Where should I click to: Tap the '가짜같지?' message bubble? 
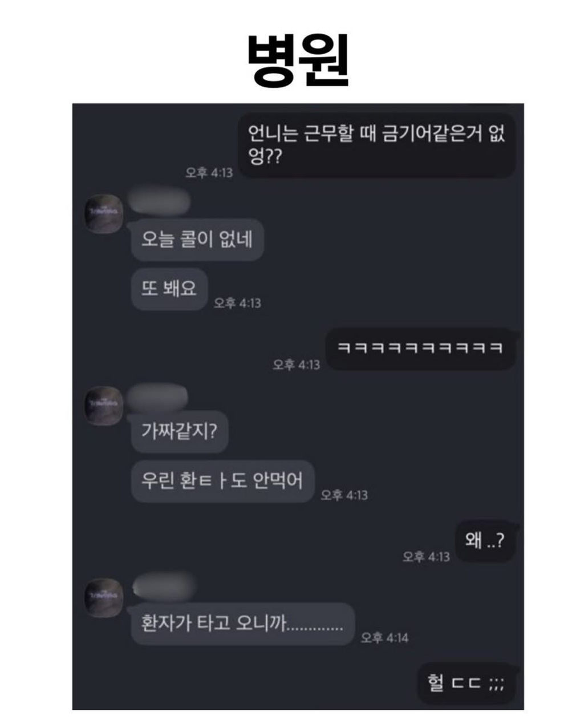click(180, 431)
